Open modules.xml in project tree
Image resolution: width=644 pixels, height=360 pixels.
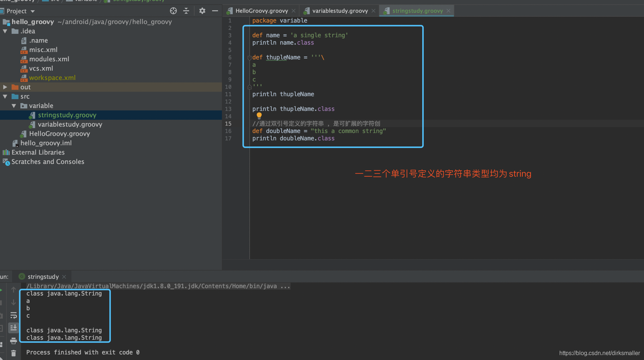click(x=49, y=59)
